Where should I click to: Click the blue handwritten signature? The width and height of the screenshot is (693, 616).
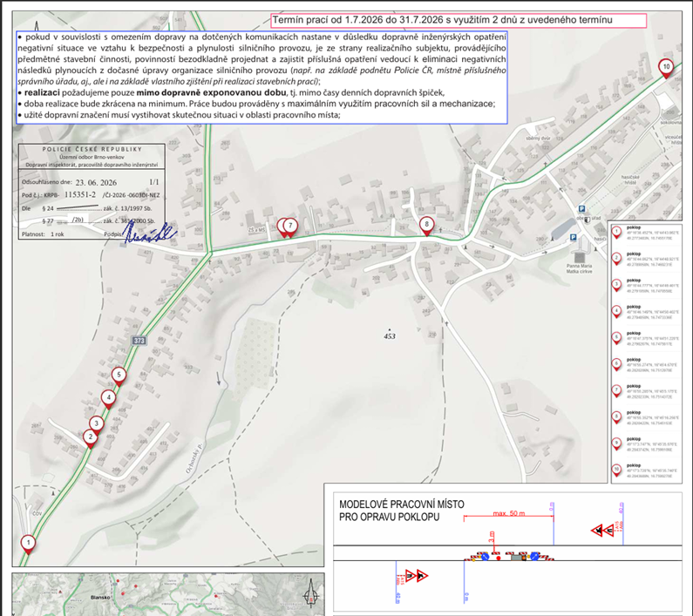click(x=148, y=233)
